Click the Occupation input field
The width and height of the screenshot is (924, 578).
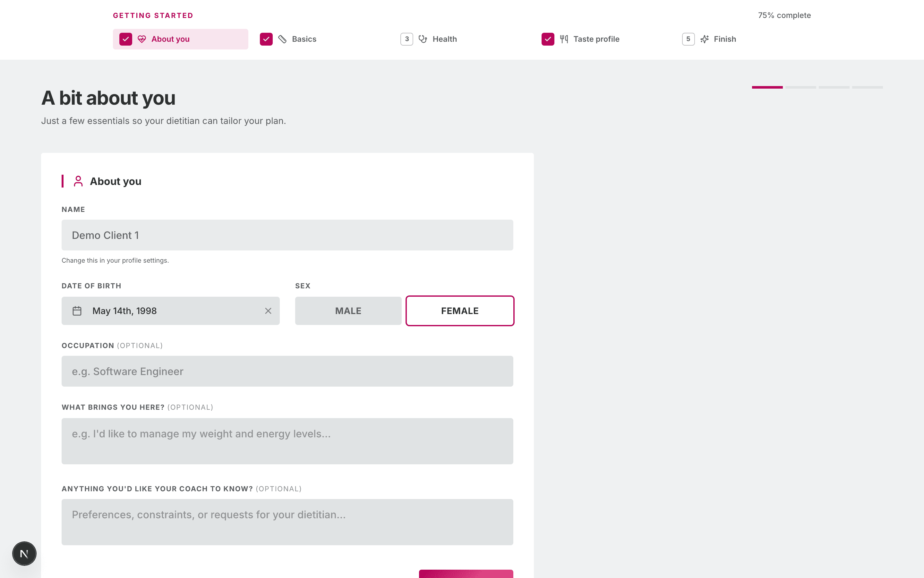287,371
